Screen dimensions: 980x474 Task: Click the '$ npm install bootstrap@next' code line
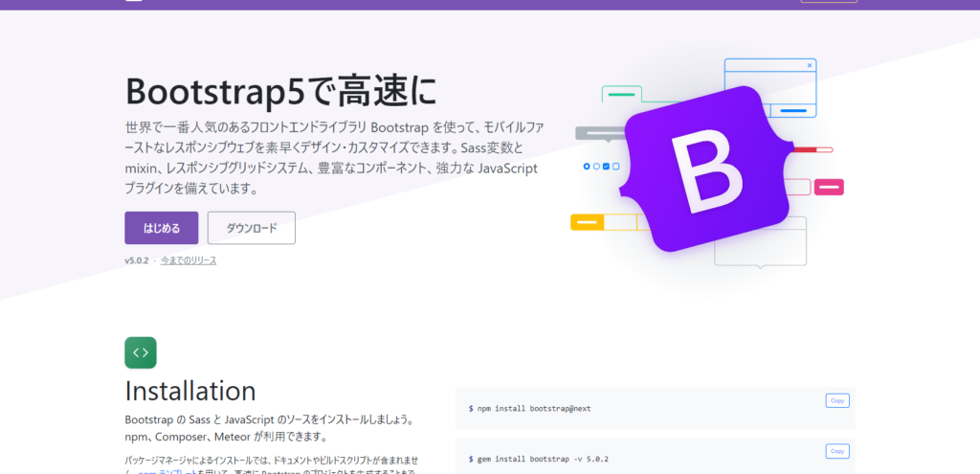tap(529, 408)
